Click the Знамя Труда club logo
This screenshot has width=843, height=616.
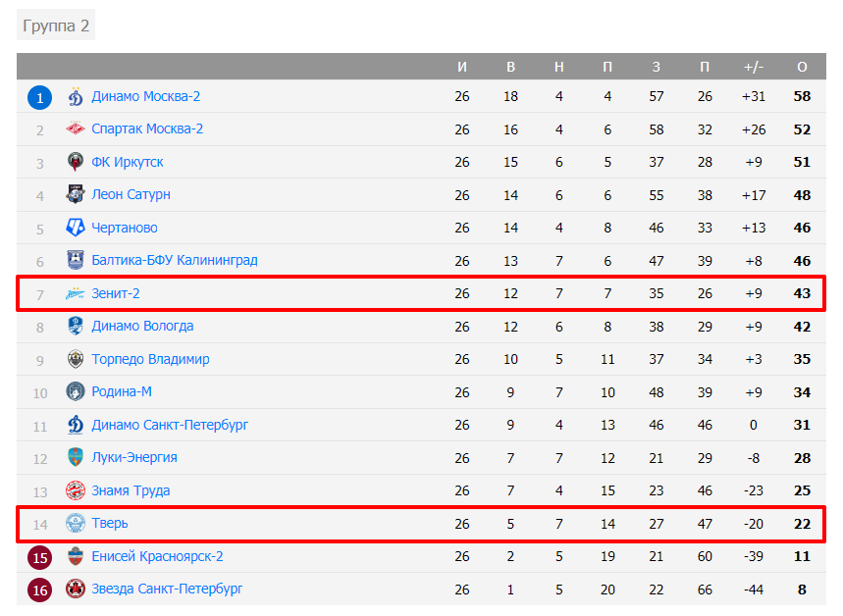76,491
